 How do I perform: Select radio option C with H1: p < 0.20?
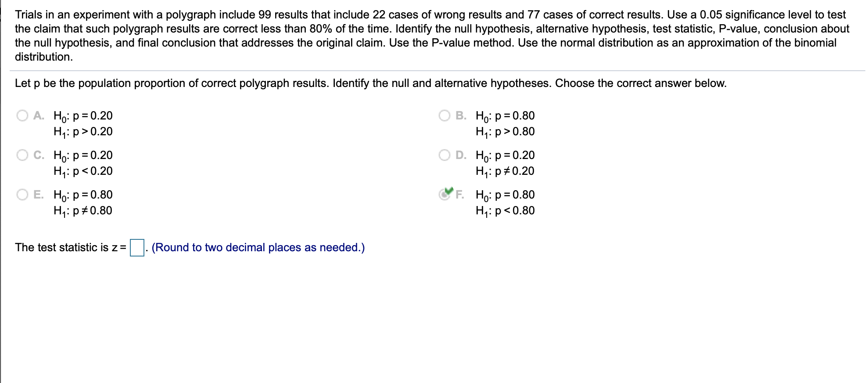pos(22,155)
